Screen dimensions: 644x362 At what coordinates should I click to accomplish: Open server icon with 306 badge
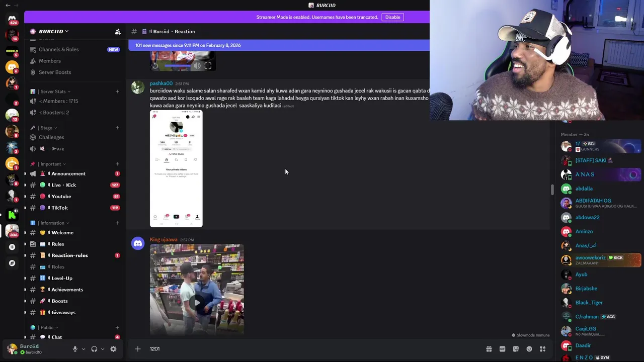pyautogui.click(x=12, y=230)
